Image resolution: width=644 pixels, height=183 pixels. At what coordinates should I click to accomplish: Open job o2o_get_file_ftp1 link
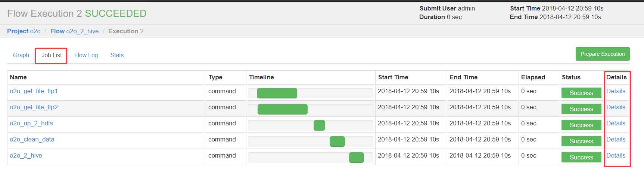34,91
